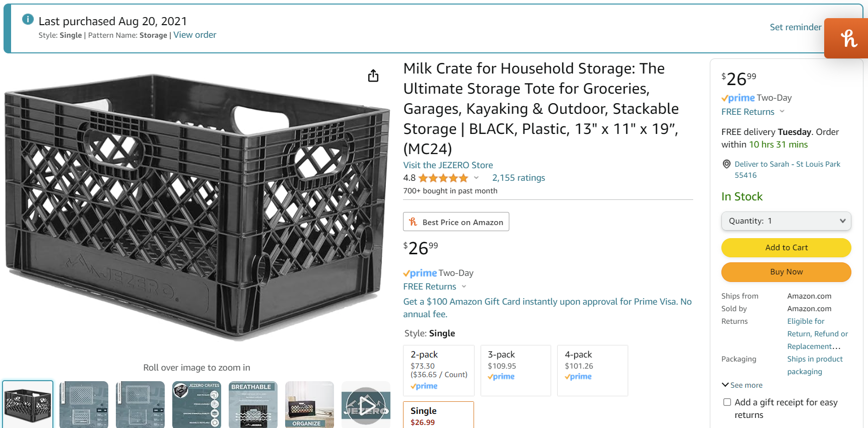Click the Honey Best Price on Amazon badge
This screenshot has height=428, width=868.
tap(456, 222)
